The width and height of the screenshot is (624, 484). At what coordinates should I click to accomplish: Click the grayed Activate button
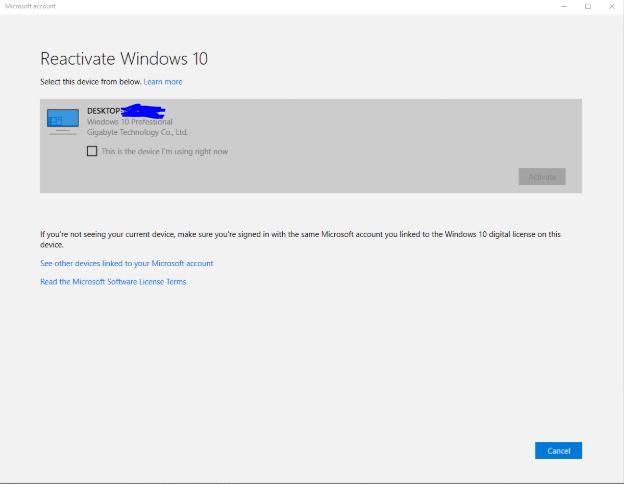coord(542,177)
